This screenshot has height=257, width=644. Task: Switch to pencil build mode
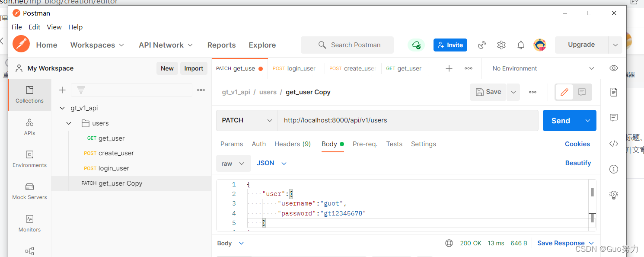click(564, 92)
